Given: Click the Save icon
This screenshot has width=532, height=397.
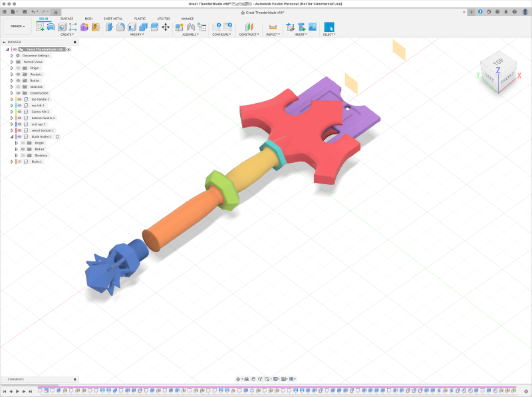Looking at the screenshot, I should 25,12.
